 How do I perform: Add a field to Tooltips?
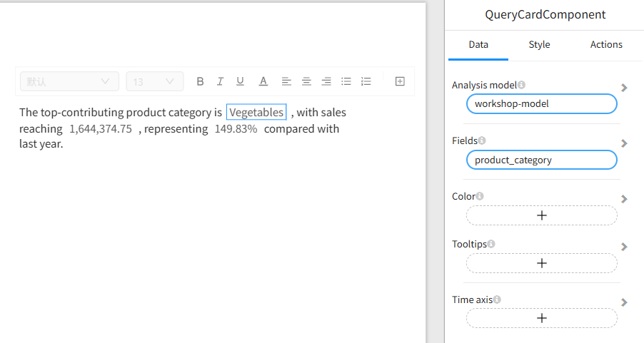coord(541,263)
